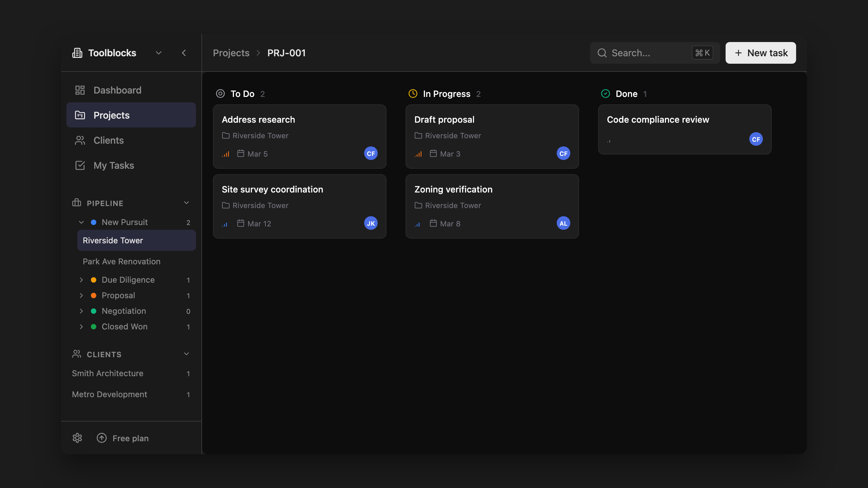Select Riverside Tower under New Pursuit
The image size is (868, 488).
[113, 240]
